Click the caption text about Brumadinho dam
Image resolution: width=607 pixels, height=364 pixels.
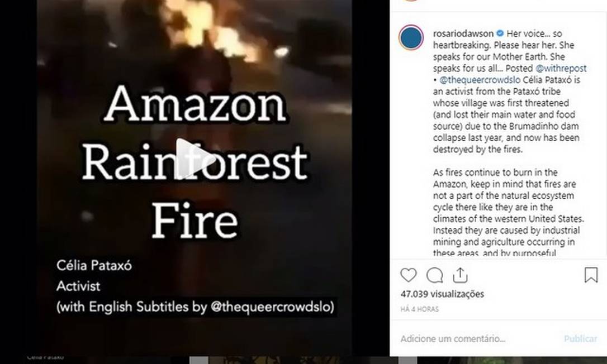click(x=506, y=126)
